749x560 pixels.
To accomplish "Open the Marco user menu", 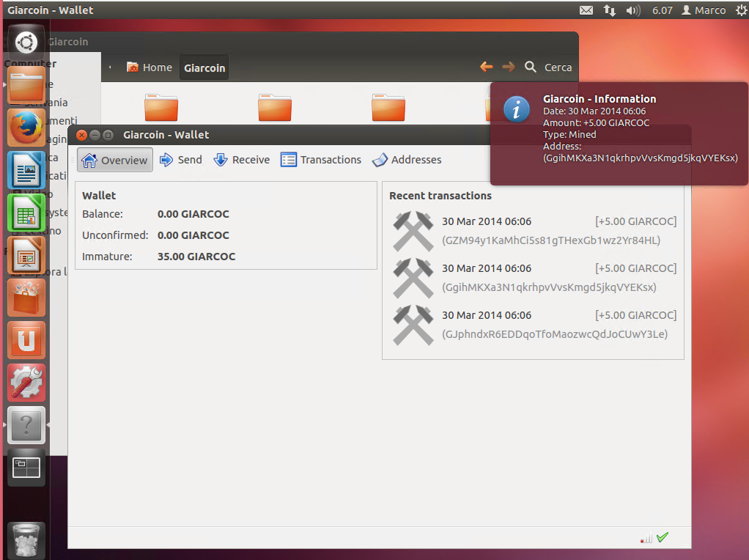I will (704, 10).
